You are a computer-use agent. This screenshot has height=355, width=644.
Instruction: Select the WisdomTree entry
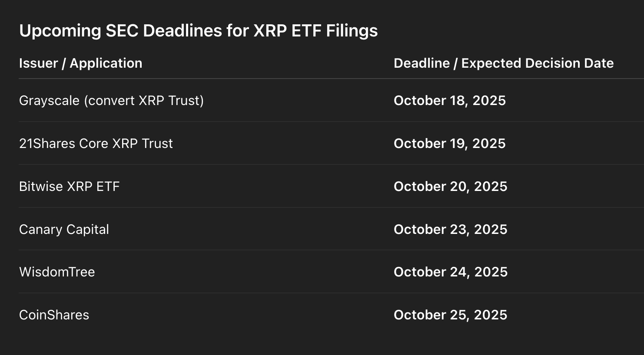pyautogui.click(x=57, y=272)
